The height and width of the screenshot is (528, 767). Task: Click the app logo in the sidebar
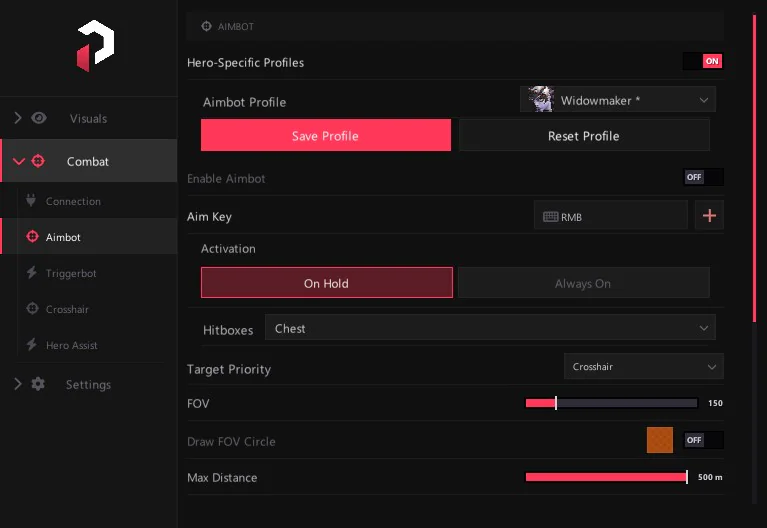click(x=95, y=46)
